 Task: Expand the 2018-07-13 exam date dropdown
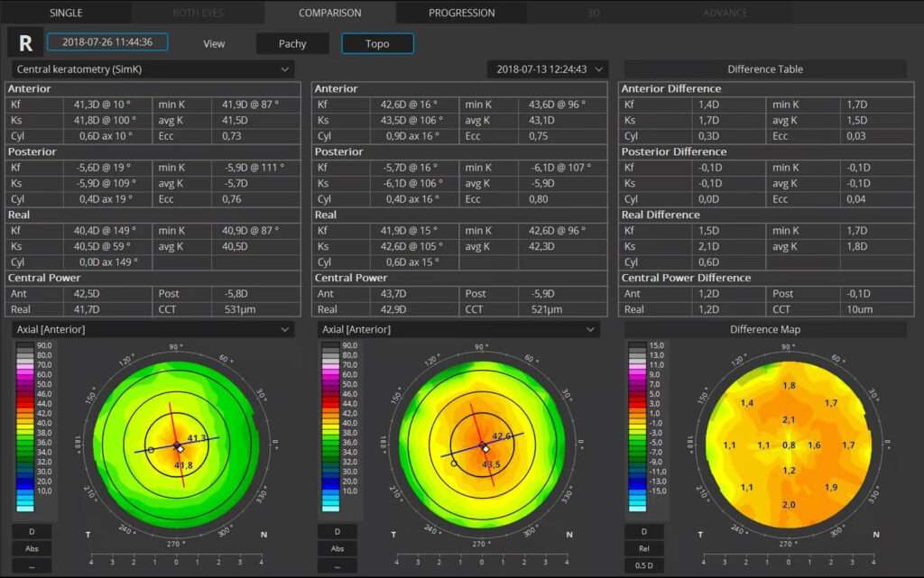[548, 69]
